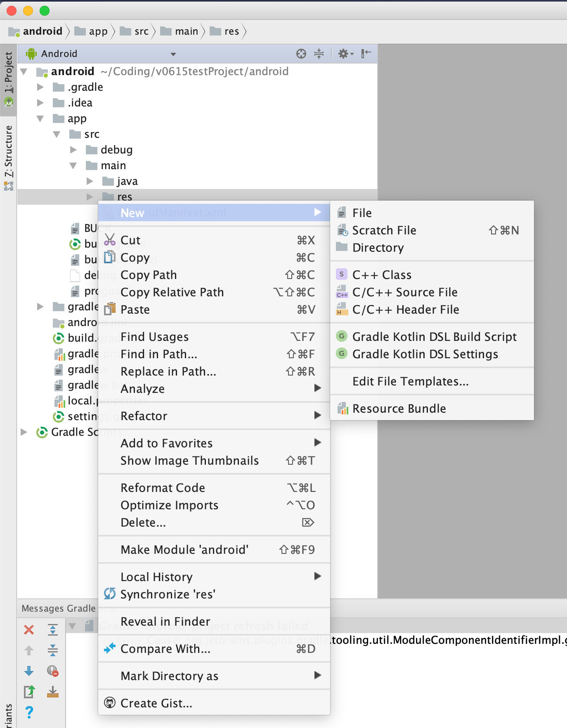
Task: Select Delete... in the context menu
Action: (x=214, y=522)
